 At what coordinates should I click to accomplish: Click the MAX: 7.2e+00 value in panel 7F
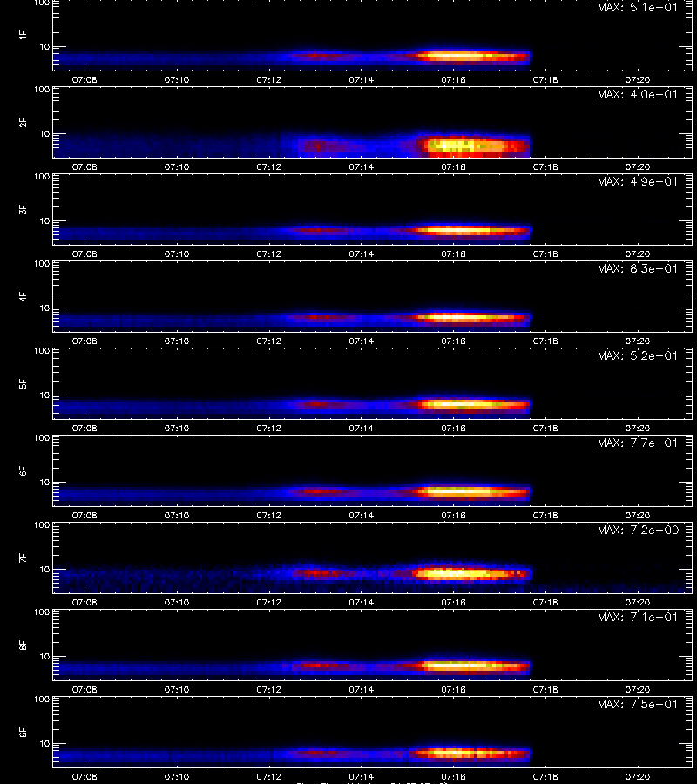click(638, 530)
